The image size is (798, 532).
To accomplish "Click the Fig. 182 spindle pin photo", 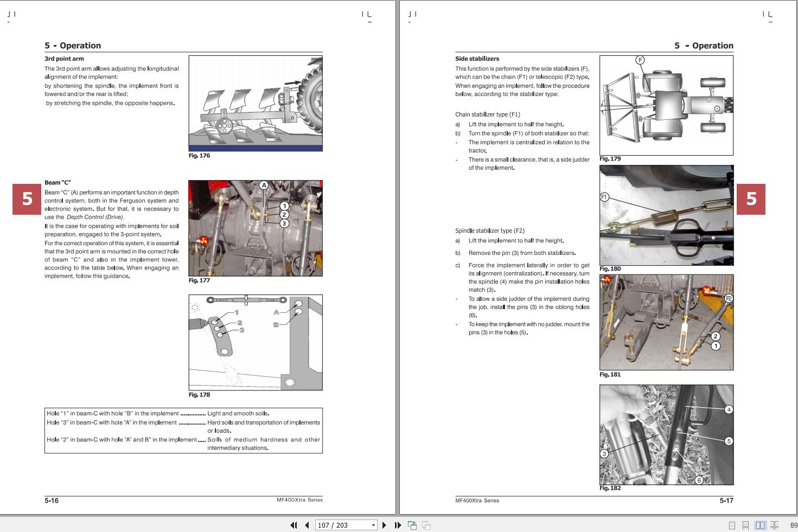I will pyautogui.click(x=666, y=434).
